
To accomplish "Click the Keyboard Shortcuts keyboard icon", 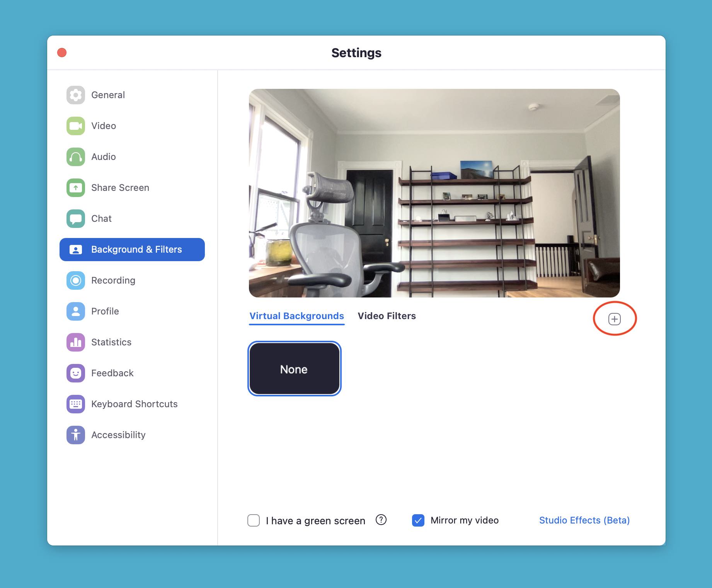I will pyautogui.click(x=76, y=404).
